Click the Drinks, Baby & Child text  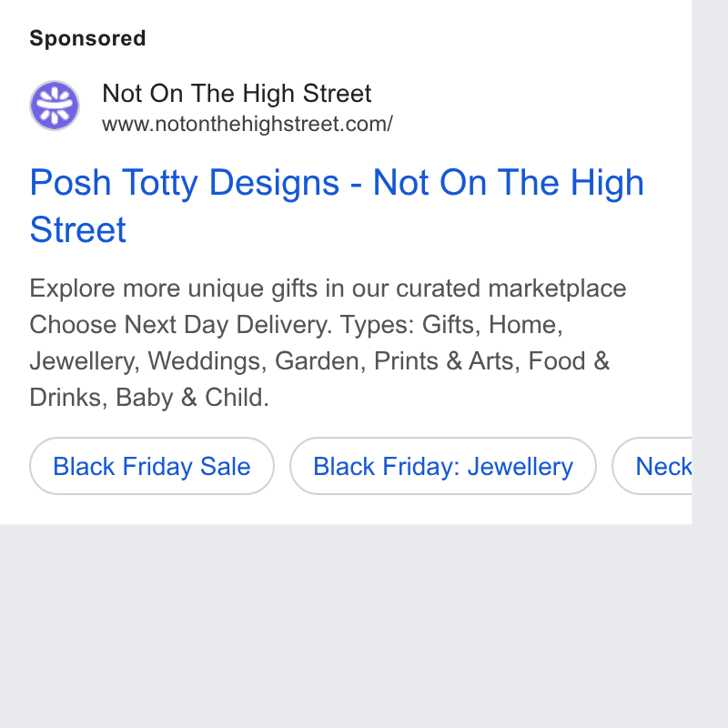click(x=149, y=398)
